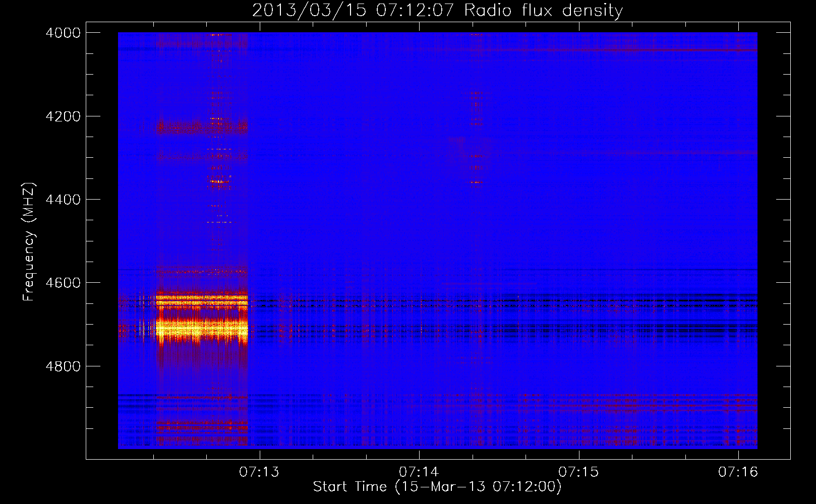The width and height of the screenshot is (816, 504).
Task: Click the 'Frequency (MHZ)' axis title
Action: pyautogui.click(x=29, y=242)
